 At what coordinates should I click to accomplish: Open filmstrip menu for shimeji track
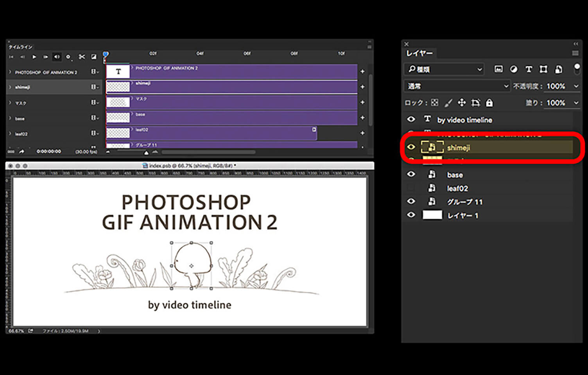95,87
